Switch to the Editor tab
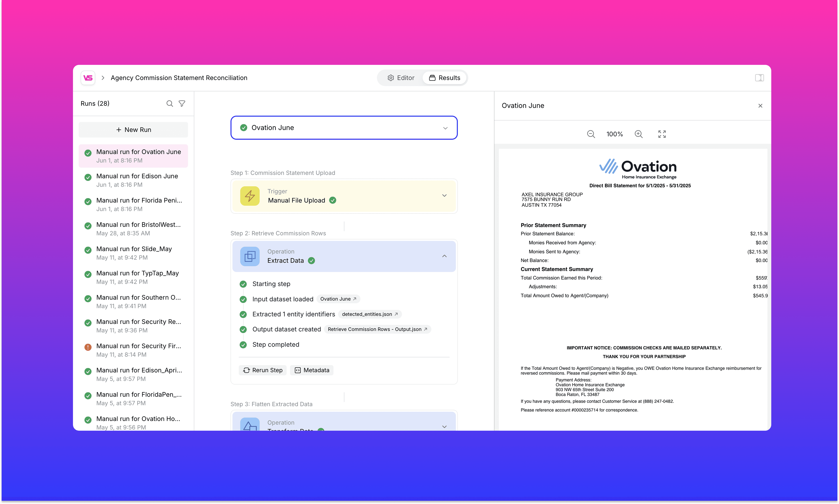 [401, 78]
